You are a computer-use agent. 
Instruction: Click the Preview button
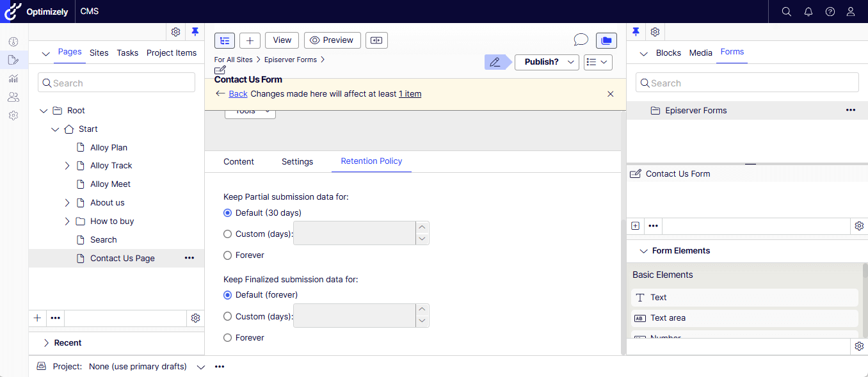332,40
